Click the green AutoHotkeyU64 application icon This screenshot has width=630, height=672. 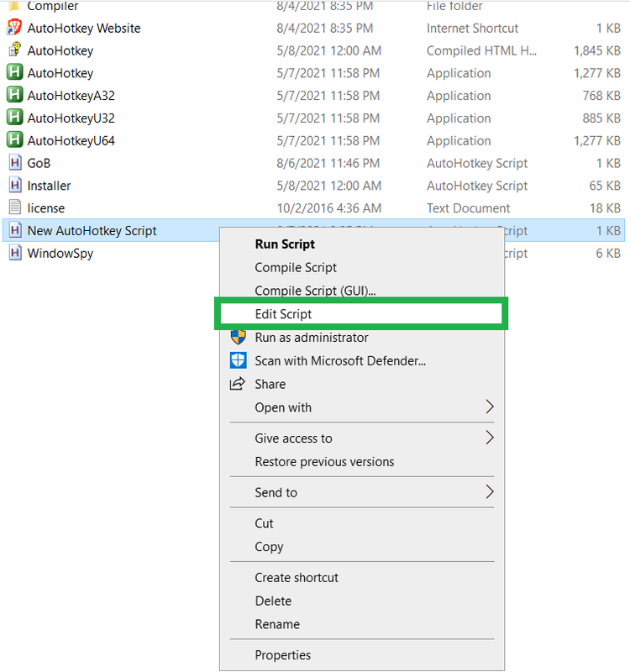[14, 140]
